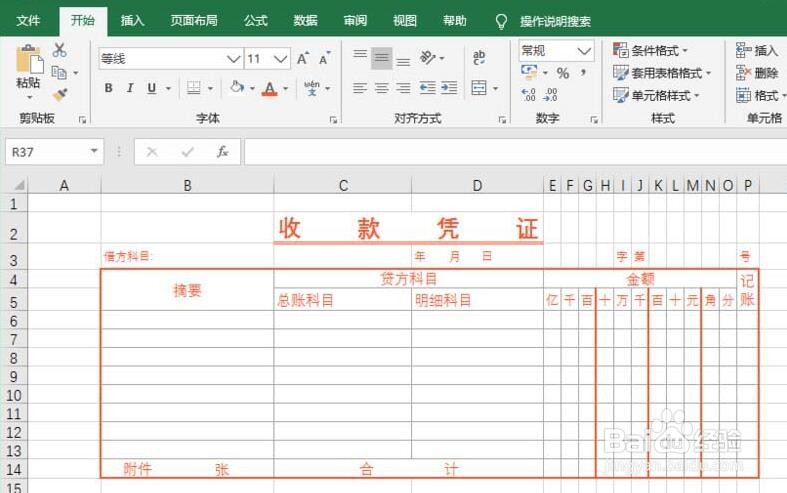Open 单元格样式 cell styles
Image resolution: width=787 pixels, height=493 pixels.
[x=656, y=95]
